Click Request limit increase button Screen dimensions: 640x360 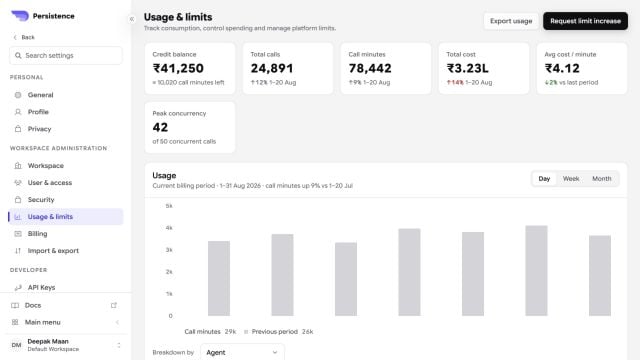585,21
